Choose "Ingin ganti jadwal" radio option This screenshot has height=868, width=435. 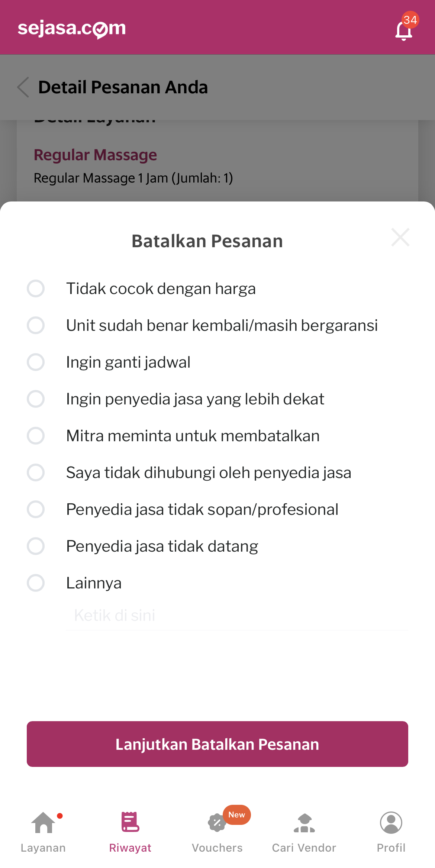click(x=36, y=362)
